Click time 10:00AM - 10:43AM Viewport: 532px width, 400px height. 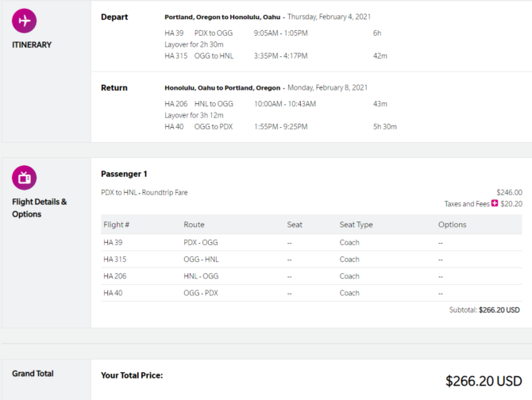coord(285,104)
